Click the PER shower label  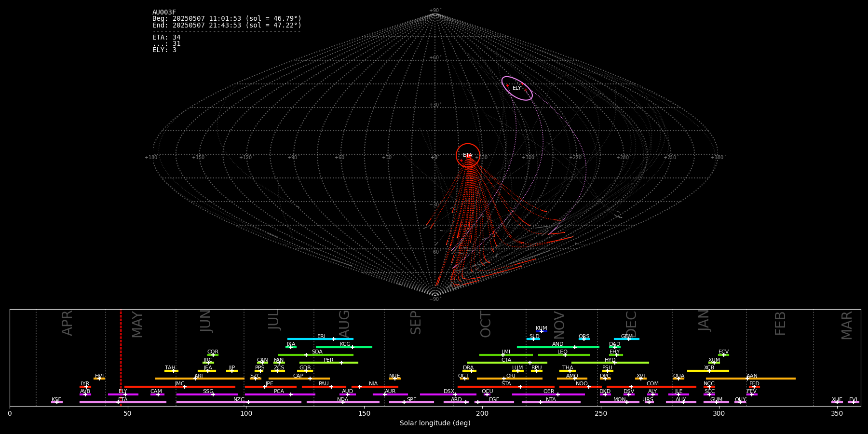[328, 360]
